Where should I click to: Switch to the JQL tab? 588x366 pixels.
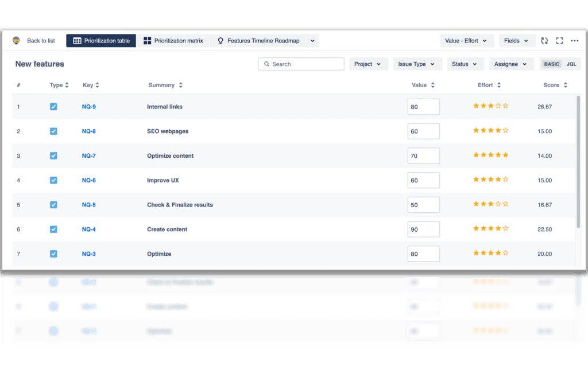572,64
